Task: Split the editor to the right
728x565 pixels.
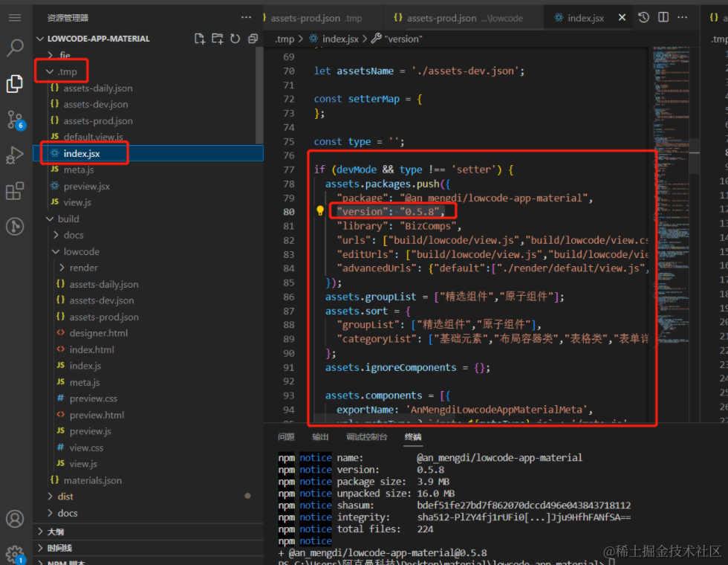Action: coord(663,18)
